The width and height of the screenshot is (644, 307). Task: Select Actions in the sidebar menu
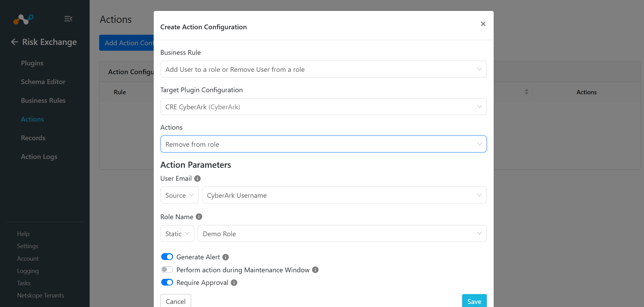[32, 119]
